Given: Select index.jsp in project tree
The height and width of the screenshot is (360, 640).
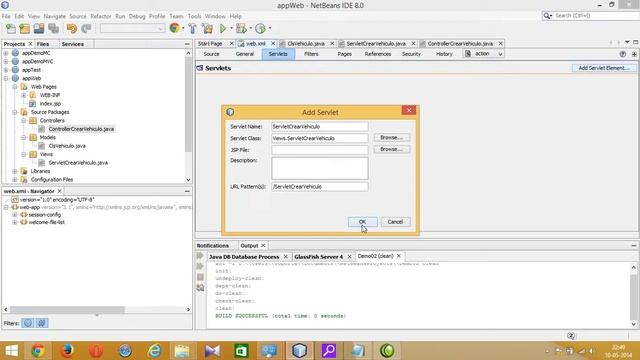Looking at the screenshot, I should [50, 104].
